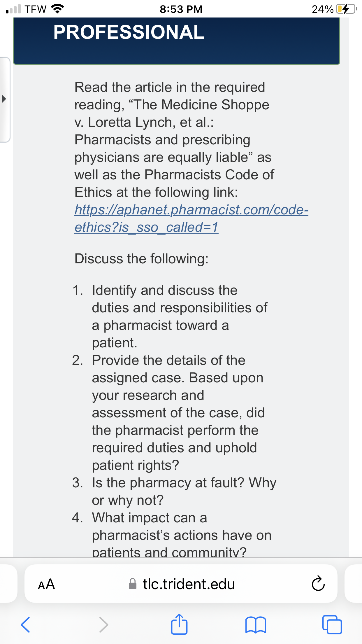Open the Share sheet icon
The height and width of the screenshot is (644, 362).
tap(179, 624)
